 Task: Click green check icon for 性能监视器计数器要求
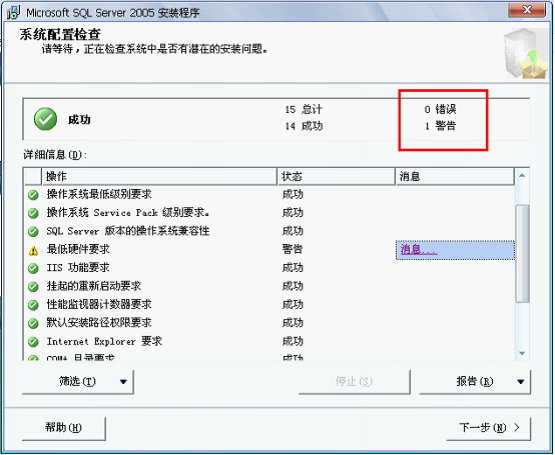[x=33, y=305]
